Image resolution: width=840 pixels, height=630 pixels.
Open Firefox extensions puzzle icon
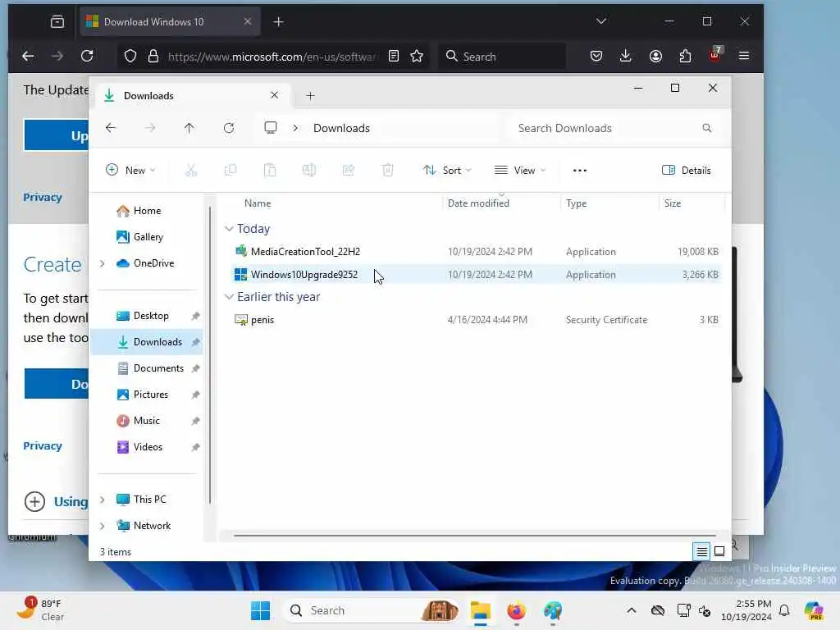[x=685, y=56]
